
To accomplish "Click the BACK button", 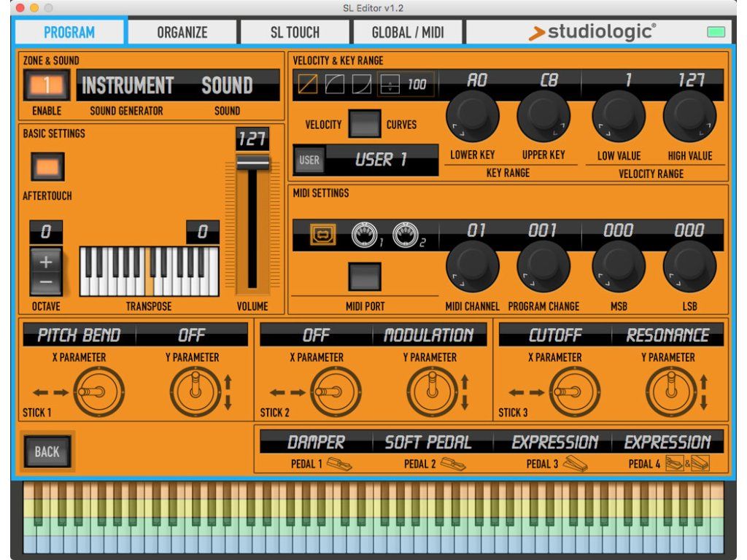I will (x=47, y=451).
